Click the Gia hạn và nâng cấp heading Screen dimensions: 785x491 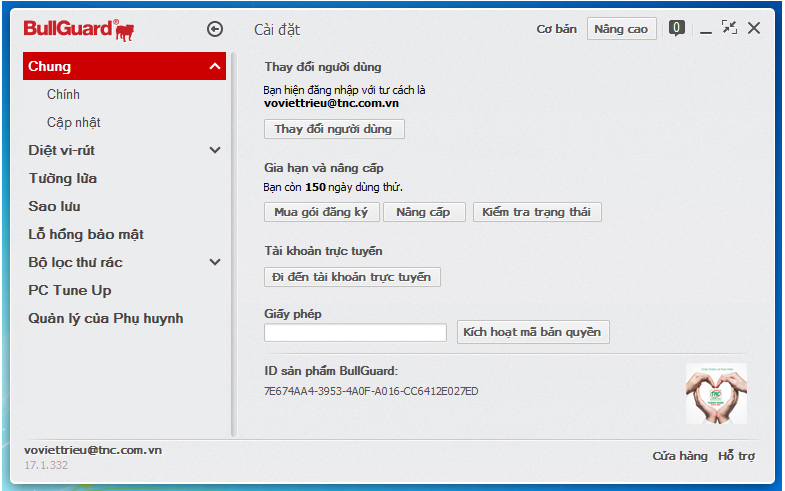324,168
